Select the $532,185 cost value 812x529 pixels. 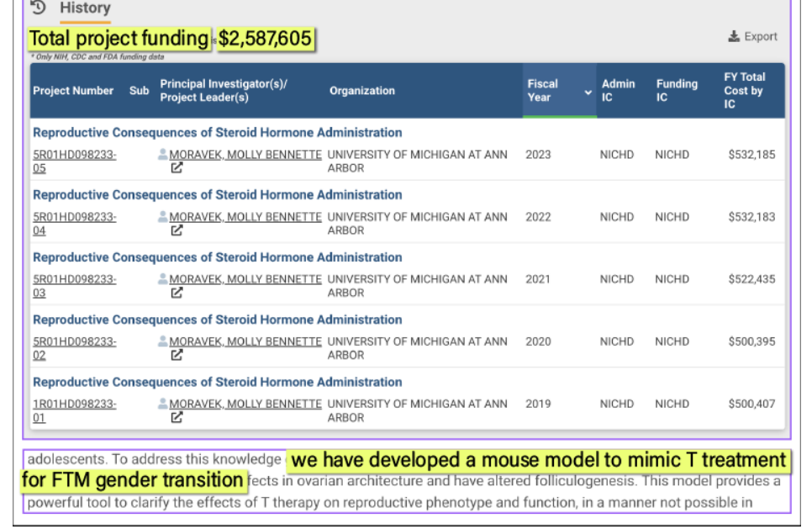[x=751, y=155]
